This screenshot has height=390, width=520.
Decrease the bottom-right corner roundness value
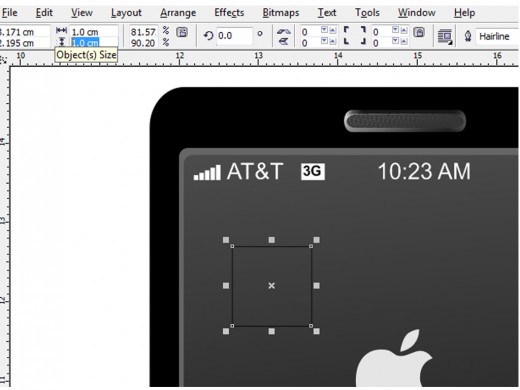tap(395, 41)
